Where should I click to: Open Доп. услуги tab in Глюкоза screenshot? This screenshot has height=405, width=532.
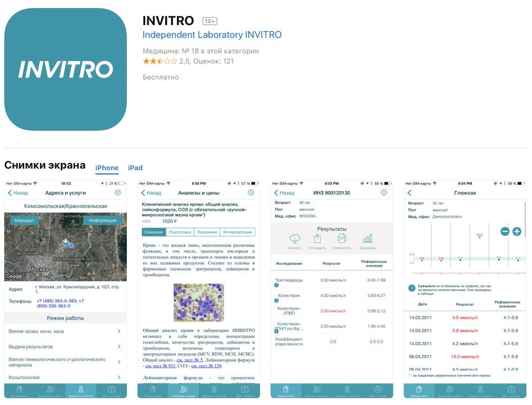pyautogui.click(x=511, y=391)
